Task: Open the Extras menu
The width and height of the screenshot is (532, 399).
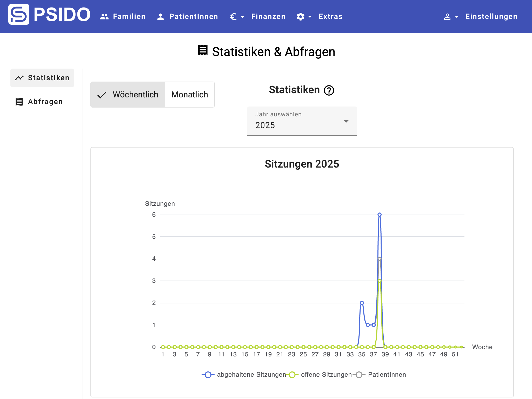Action: click(x=330, y=17)
